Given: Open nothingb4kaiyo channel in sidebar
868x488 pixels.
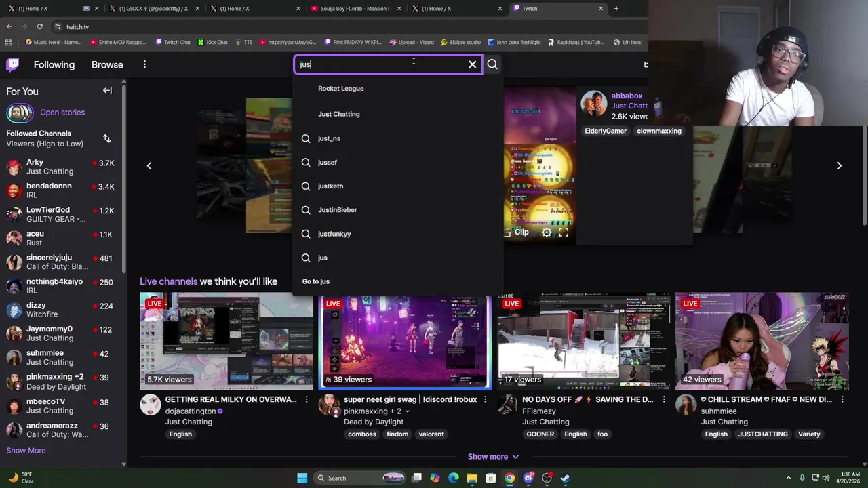Looking at the screenshot, I should (61, 285).
